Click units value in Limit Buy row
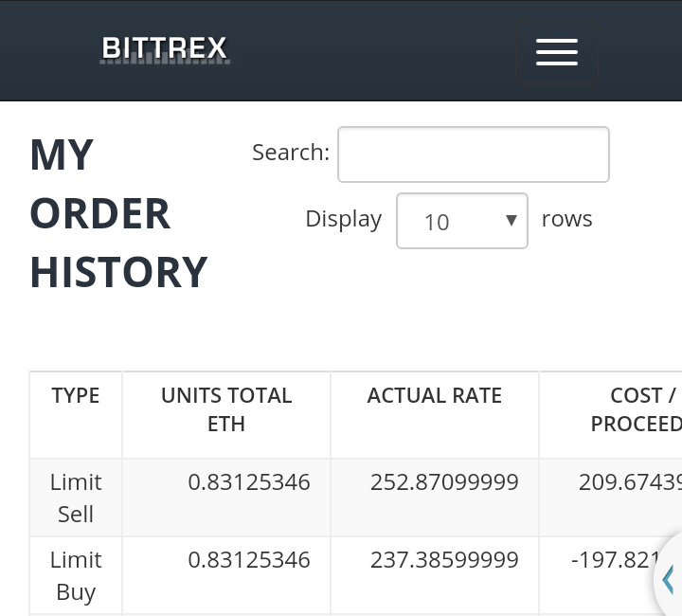This screenshot has height=616, width=682. point(249,560)
